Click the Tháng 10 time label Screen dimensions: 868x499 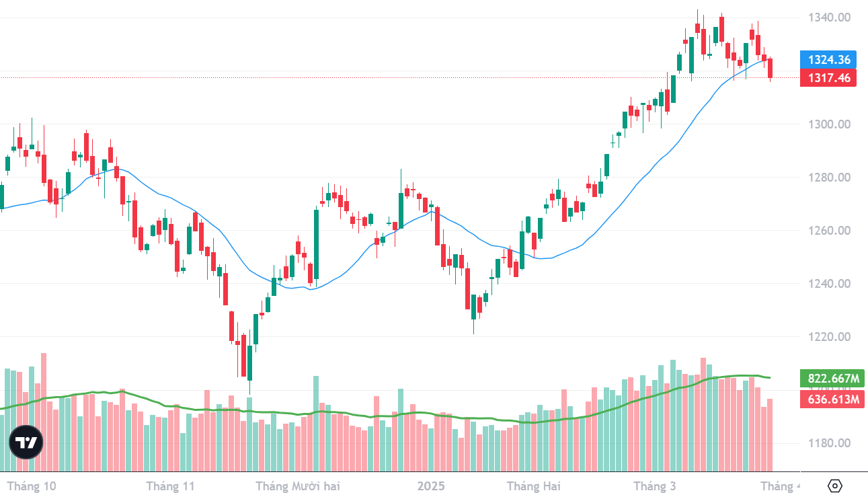pyautogui.click(x=32, y=486)
